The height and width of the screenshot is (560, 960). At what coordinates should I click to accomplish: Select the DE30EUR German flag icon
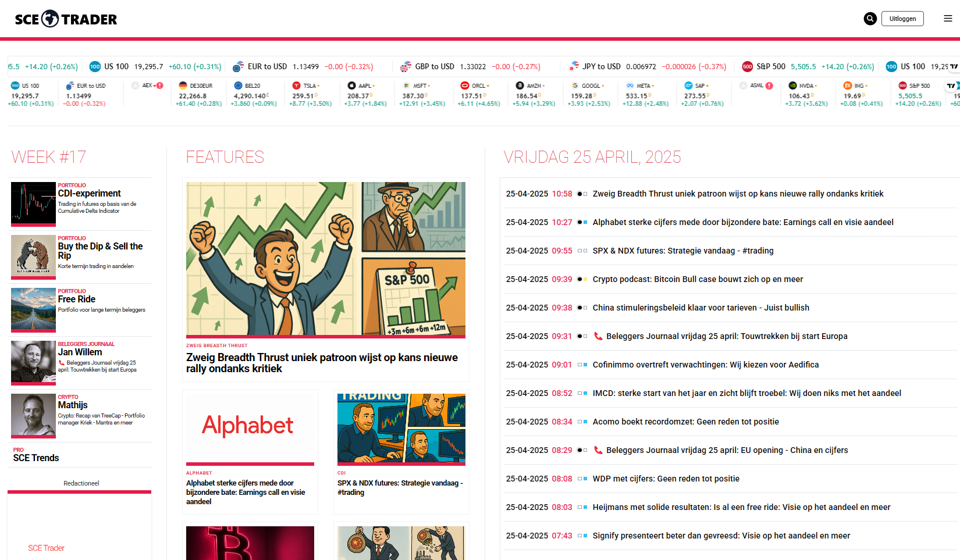183,85
